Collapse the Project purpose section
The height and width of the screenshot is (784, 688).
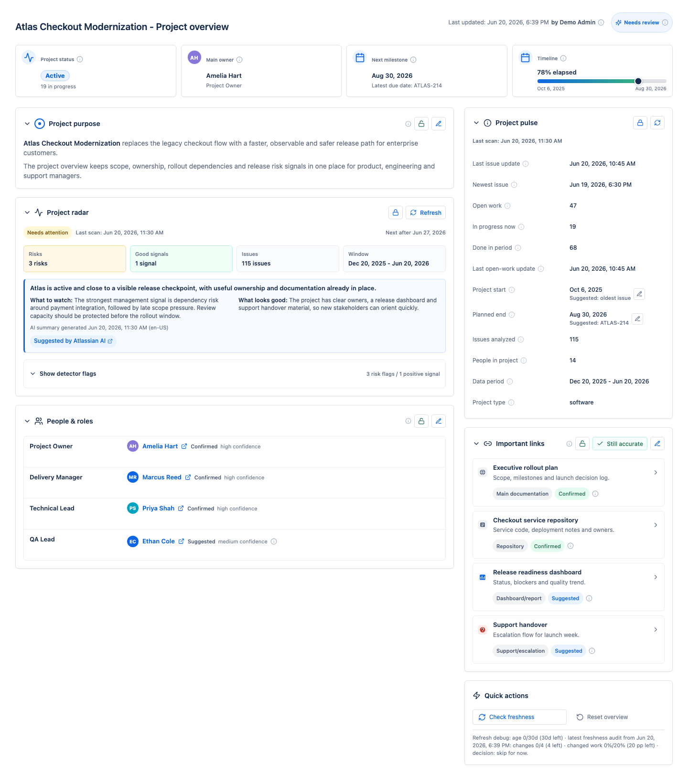(x=27, y=124)
